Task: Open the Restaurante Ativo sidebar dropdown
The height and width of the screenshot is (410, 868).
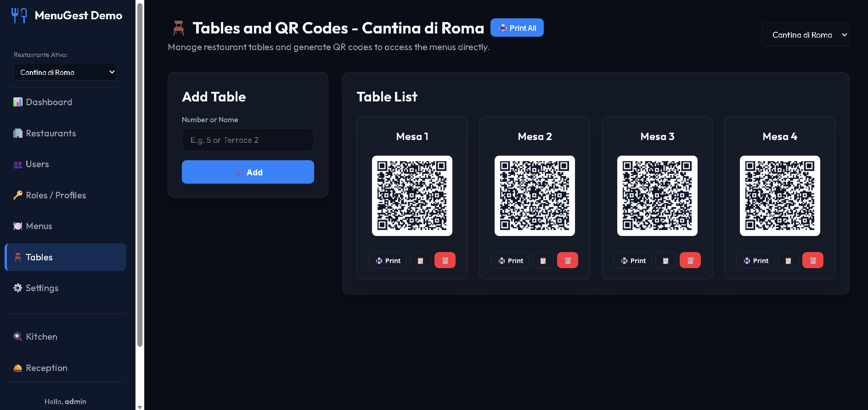Action: [x=65, y=72]
